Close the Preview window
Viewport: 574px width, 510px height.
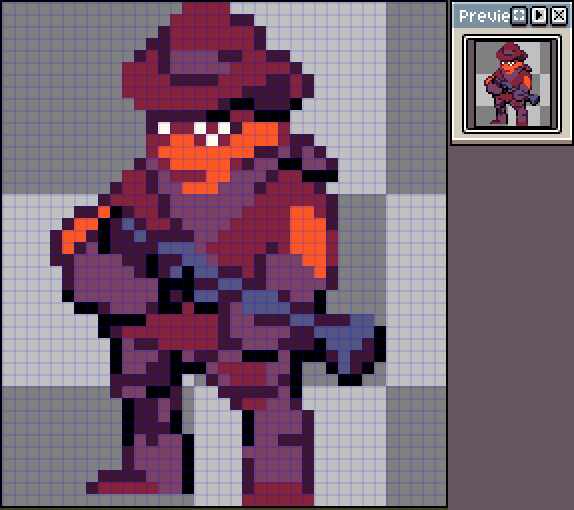[559, 16]
